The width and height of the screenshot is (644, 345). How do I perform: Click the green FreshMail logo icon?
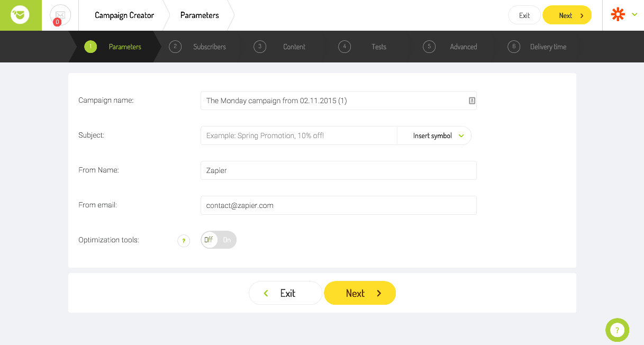[x=20, y=15]
